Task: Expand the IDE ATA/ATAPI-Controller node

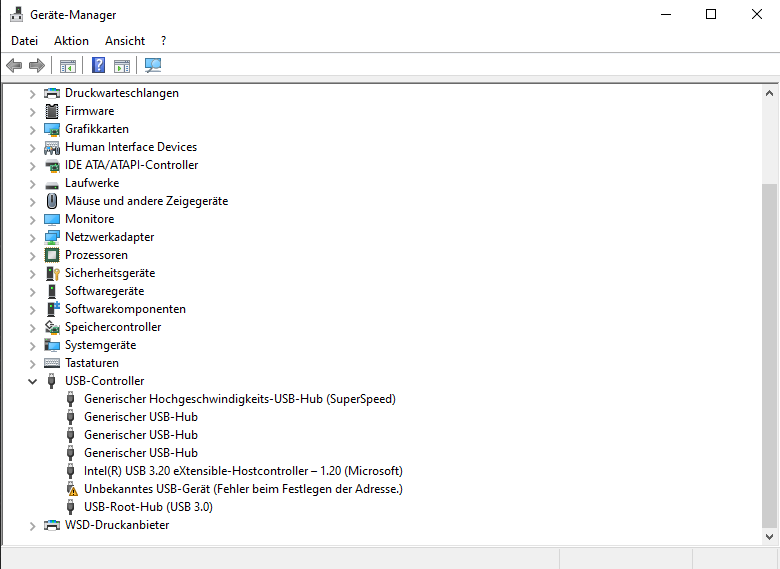Action: point(32,165)
